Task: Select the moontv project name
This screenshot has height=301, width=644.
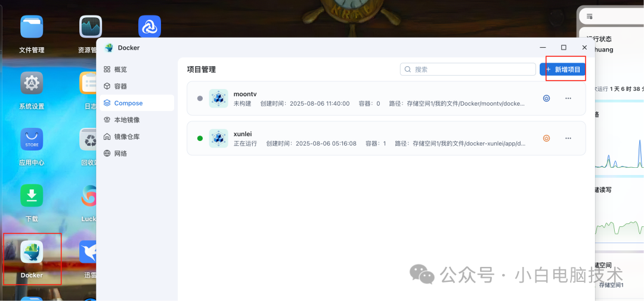Action: click(x=245, y=94)
